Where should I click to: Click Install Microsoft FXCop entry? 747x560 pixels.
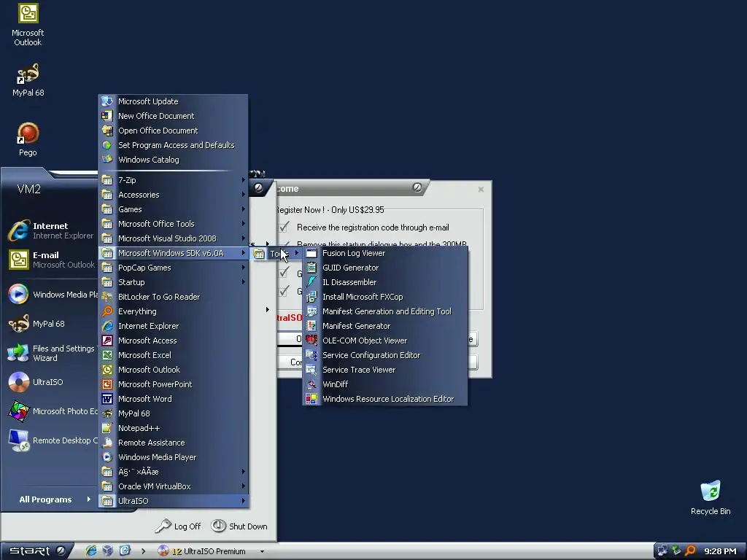[x=385, y=297]
